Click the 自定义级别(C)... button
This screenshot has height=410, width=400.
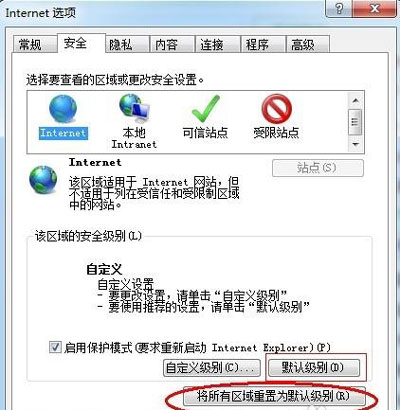click(212, 368)
